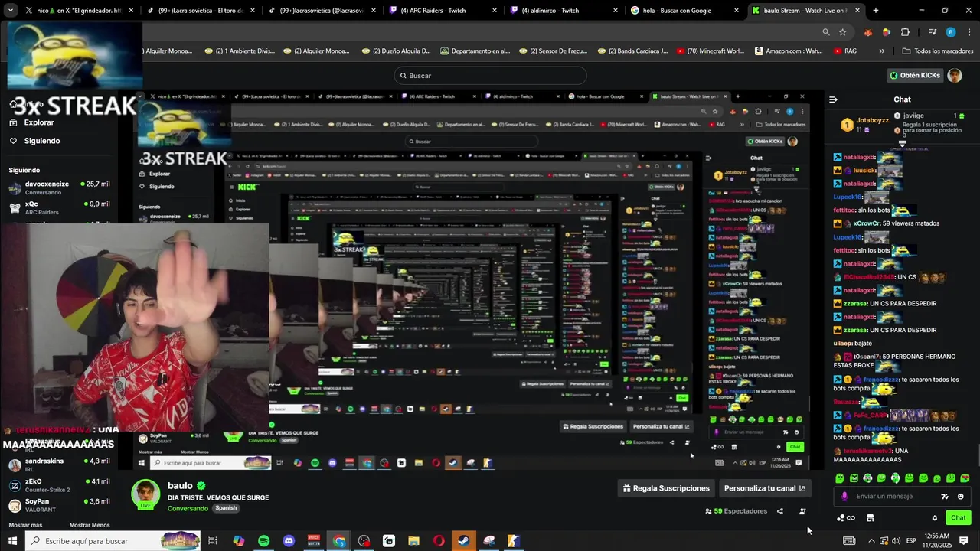Pick the last rainbow-heart green emote

click(965, 478)
